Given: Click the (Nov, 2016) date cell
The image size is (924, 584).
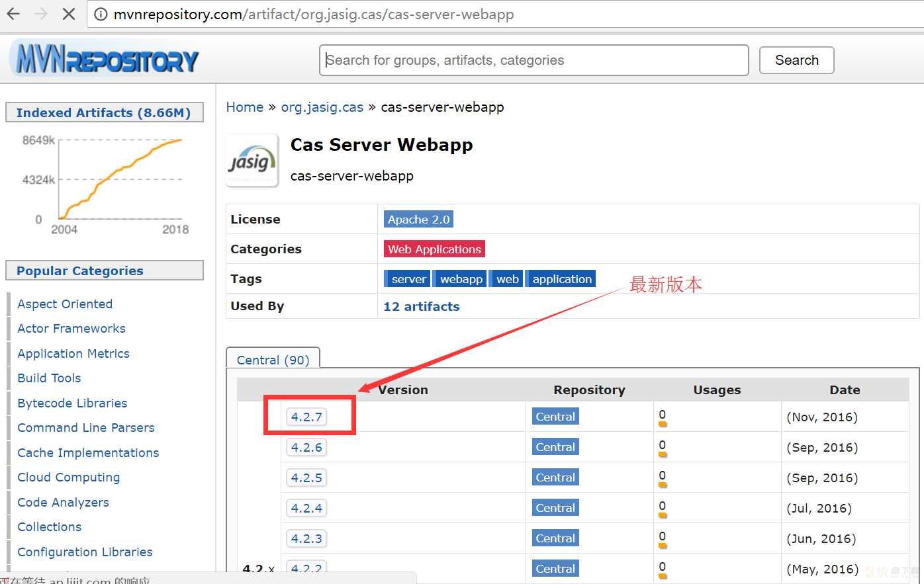Looking at the screenshot, I should tap(822, 417).
